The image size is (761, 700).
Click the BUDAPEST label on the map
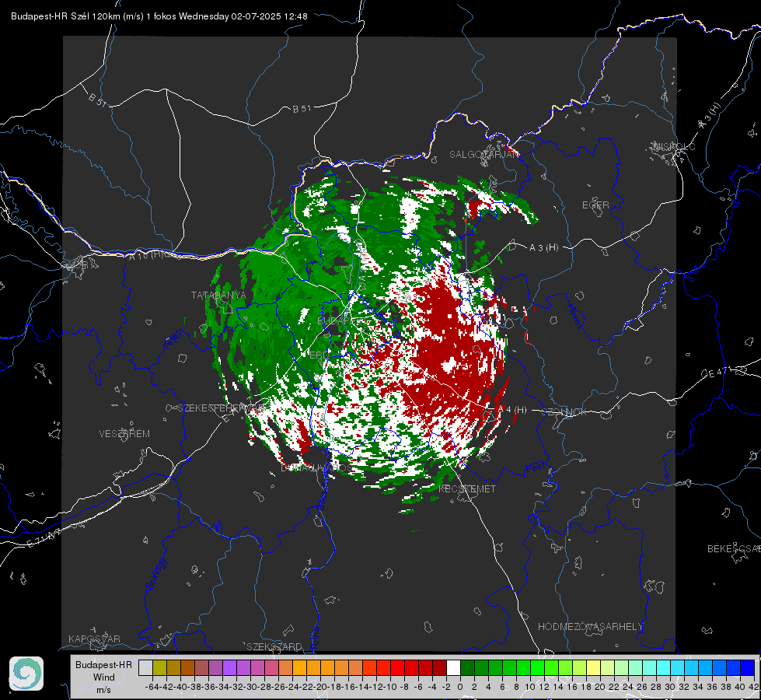pyautogui.click(x=342, y=321)
